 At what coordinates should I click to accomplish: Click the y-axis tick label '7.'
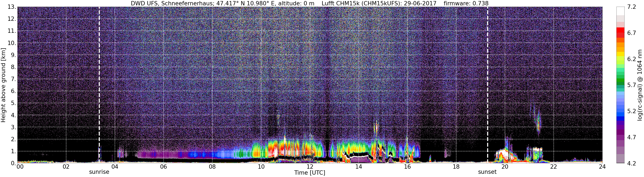13,79
